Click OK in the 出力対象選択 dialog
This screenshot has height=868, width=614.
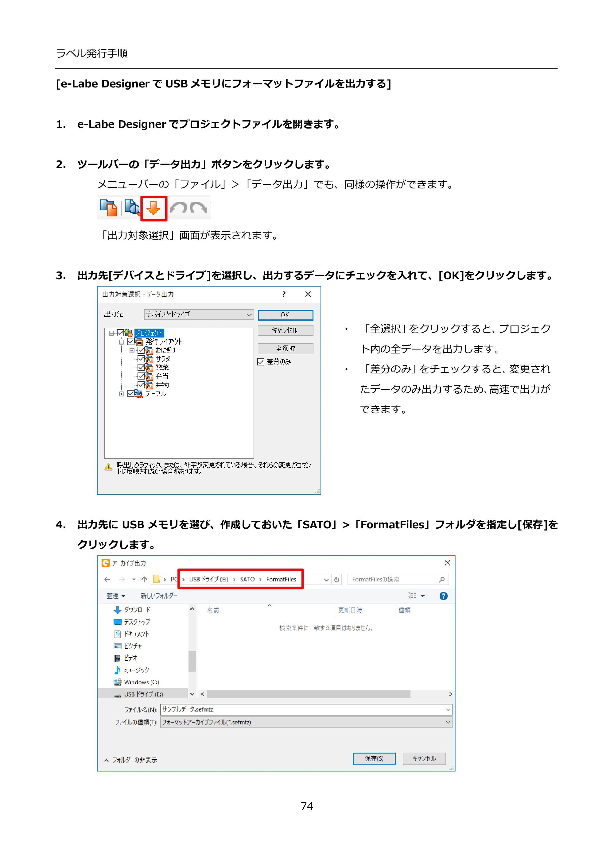(x=285, y=315)
